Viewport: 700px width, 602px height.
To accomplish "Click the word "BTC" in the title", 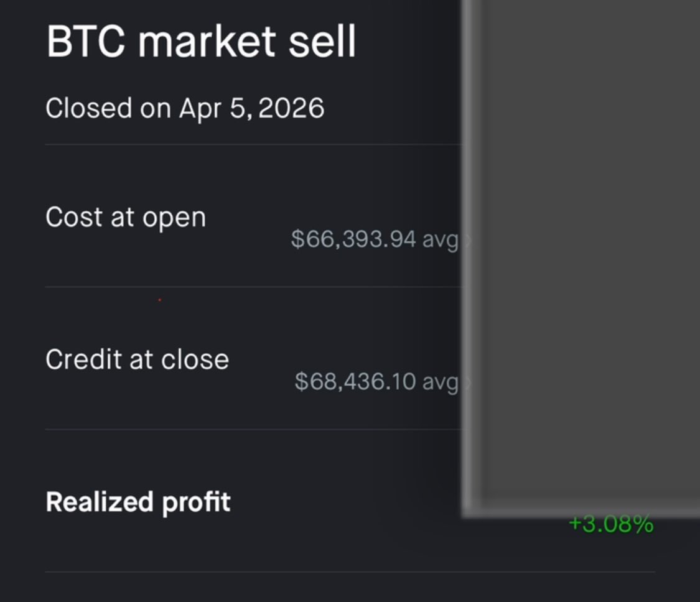I will [86, 41].
